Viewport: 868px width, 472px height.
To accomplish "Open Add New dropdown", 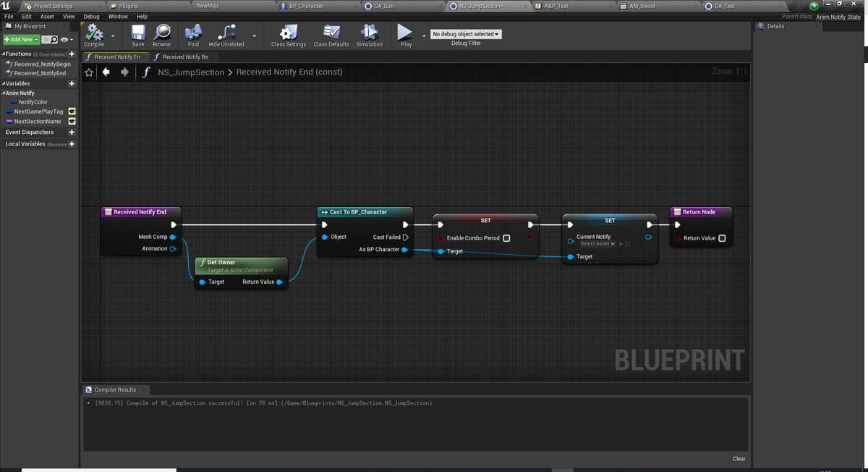I will pos(20,39).
